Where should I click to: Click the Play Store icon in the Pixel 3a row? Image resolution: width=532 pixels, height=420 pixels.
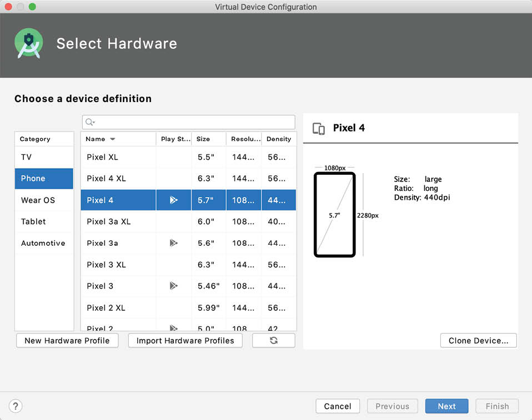(x=173, y=242)
